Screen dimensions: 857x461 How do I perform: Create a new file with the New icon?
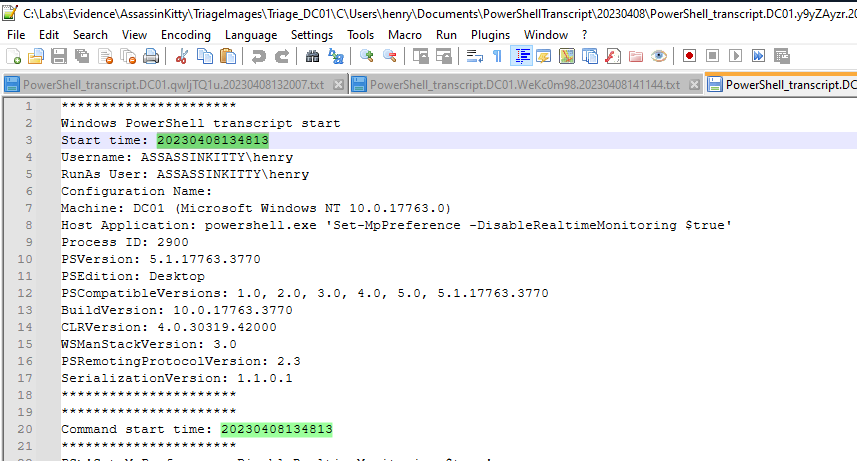[x=13, y=56]
